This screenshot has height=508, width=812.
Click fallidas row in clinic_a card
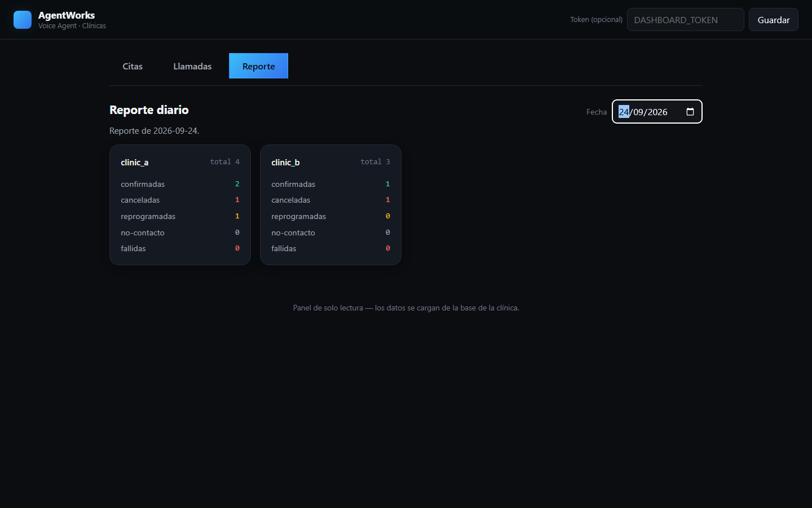click(180, 248)
